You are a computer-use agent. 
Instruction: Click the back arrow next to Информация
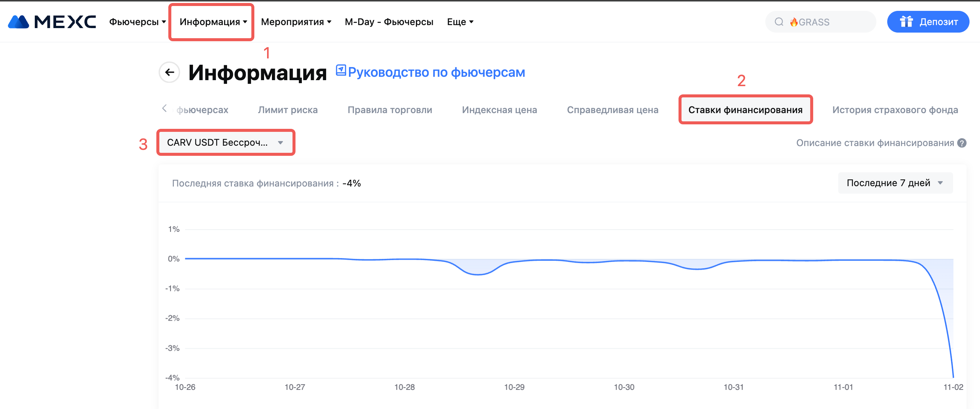point(169,72)
